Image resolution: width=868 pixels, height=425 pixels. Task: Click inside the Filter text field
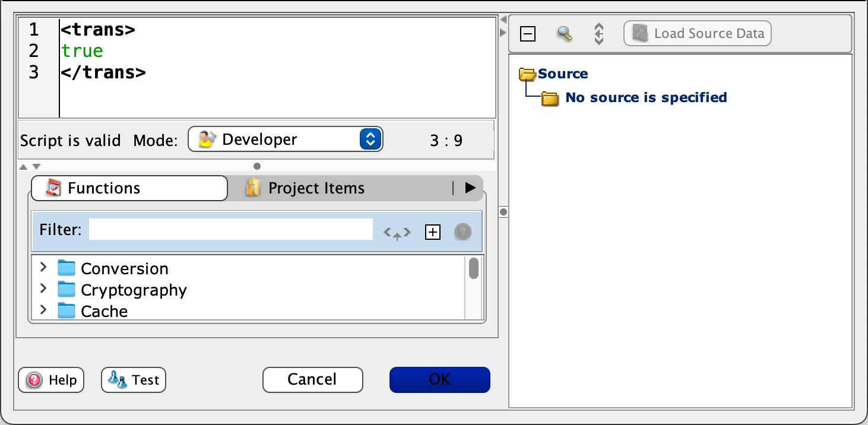[x=232, y=230]
